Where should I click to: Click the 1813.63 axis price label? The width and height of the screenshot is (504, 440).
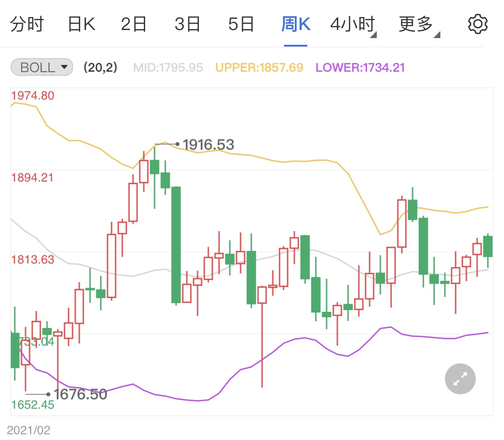(x=33, y=259)
